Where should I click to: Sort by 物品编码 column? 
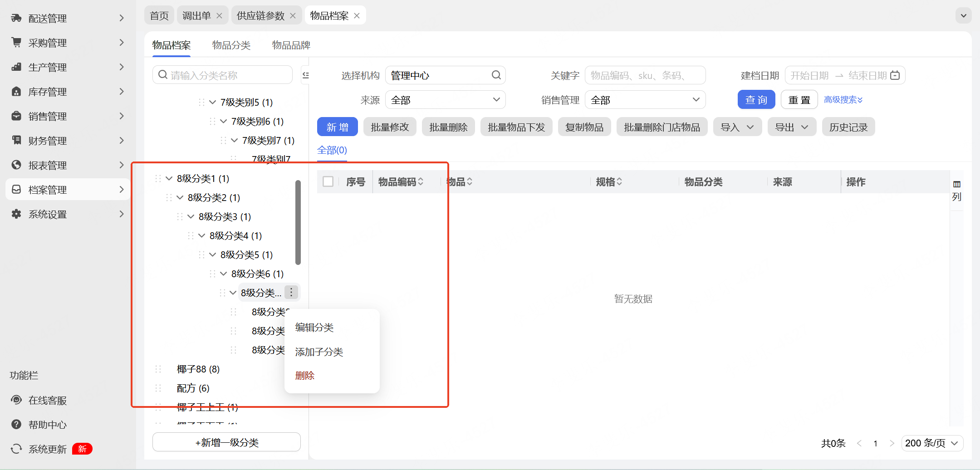coord(421,182)
